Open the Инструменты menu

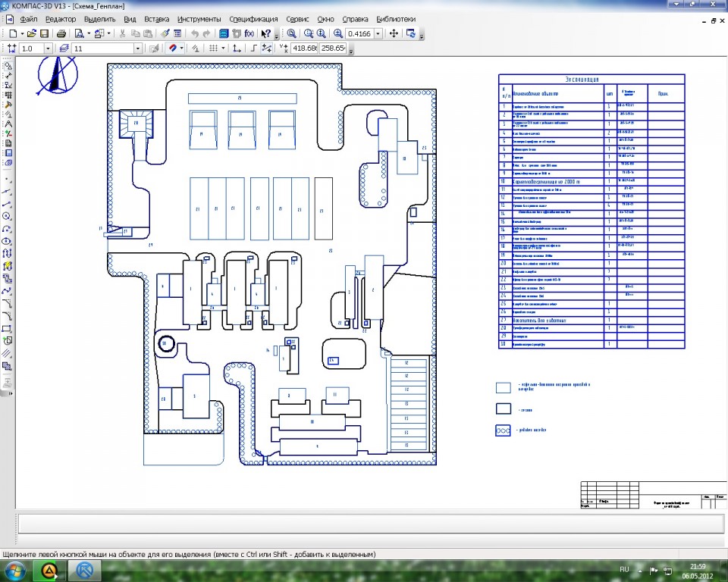pyautogui.click(x=199, y=19)
